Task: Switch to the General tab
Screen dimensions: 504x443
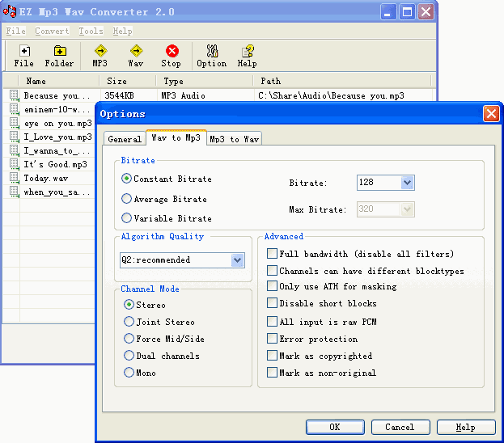Action: [125, 139]
